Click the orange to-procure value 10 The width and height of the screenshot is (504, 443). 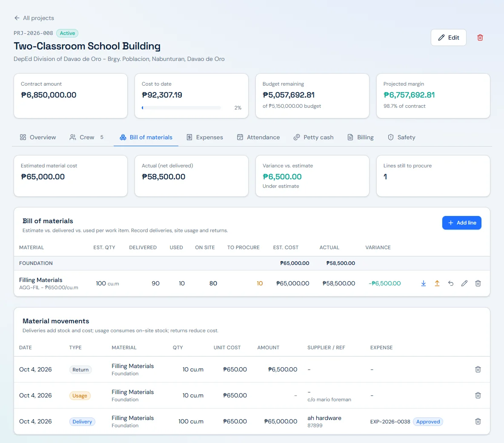tap(260, 283)
